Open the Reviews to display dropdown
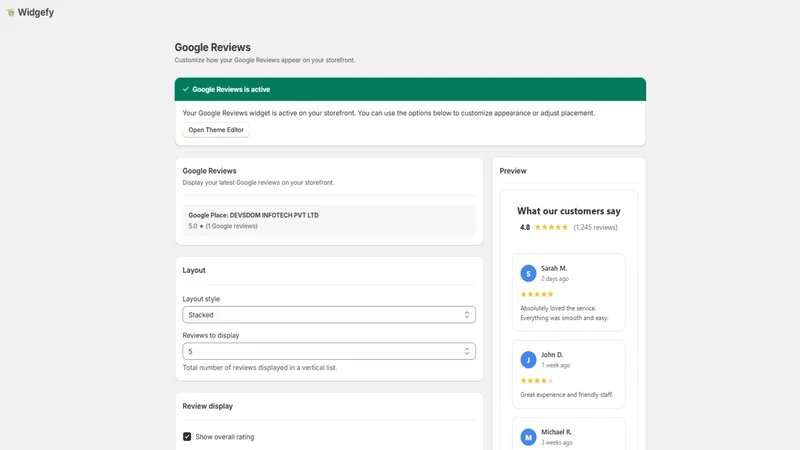The width and height of the screenshot is (800, 450). (329, 351)
